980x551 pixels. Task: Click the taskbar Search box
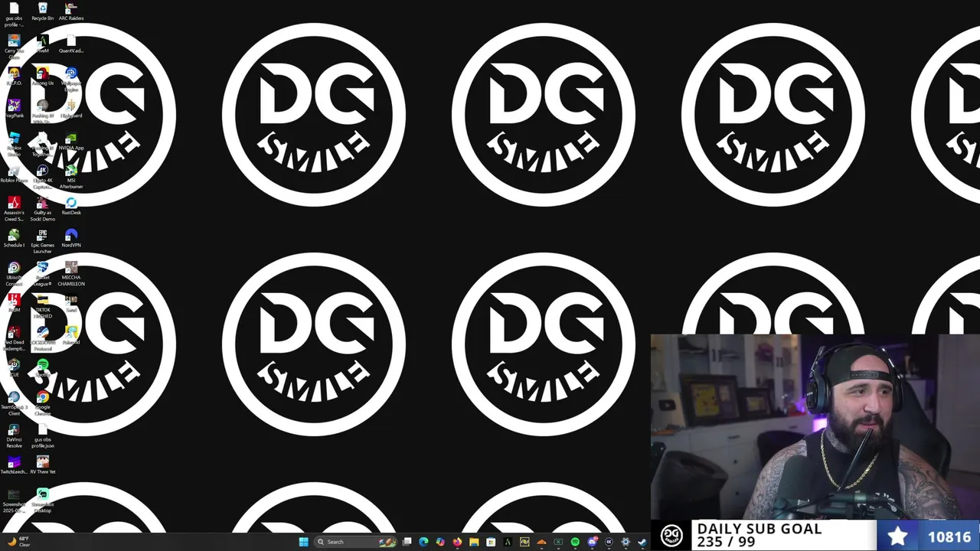tap(356, 542)
